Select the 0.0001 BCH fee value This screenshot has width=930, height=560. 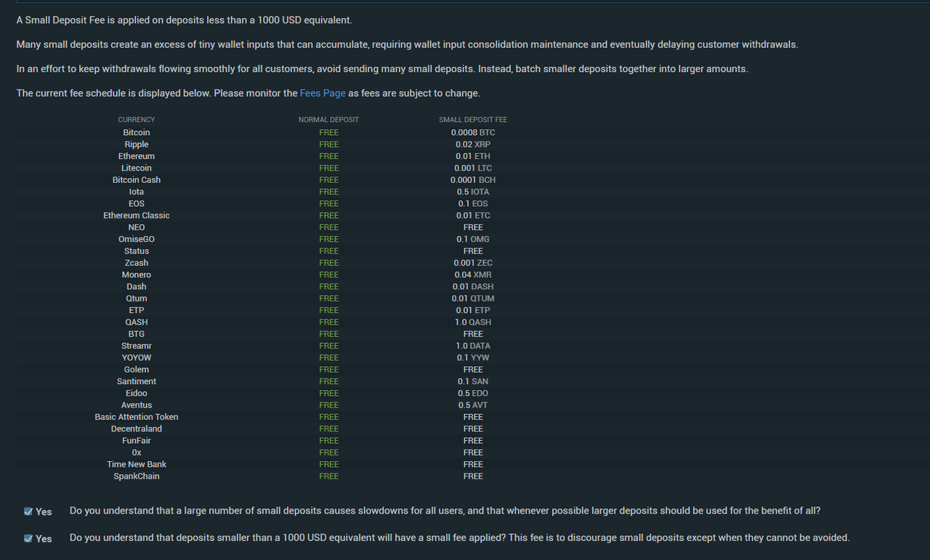473,180
